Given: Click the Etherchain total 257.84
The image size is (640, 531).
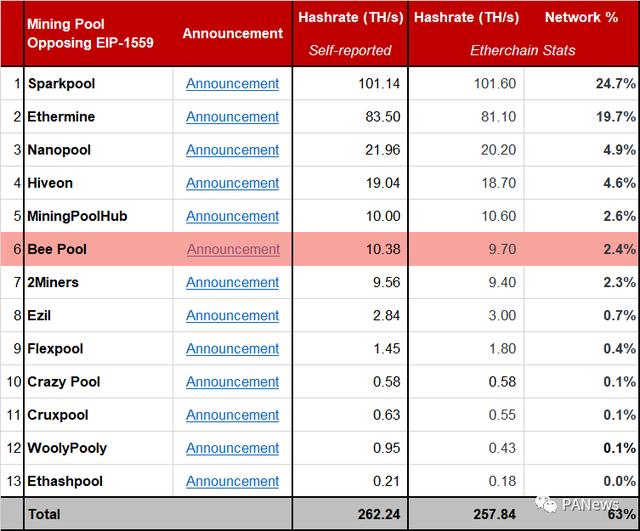Looking at the screenshot, I should (495, 514).
